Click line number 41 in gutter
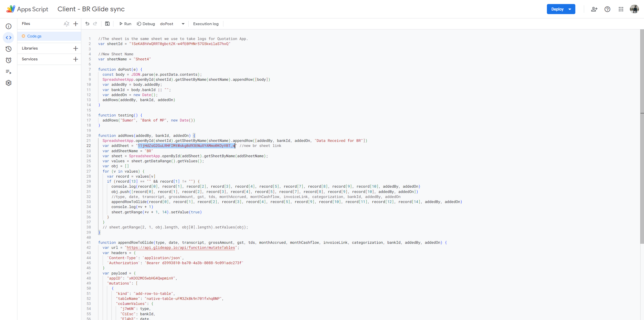This screenshot has width=644, height=320. tap(89, 243)
